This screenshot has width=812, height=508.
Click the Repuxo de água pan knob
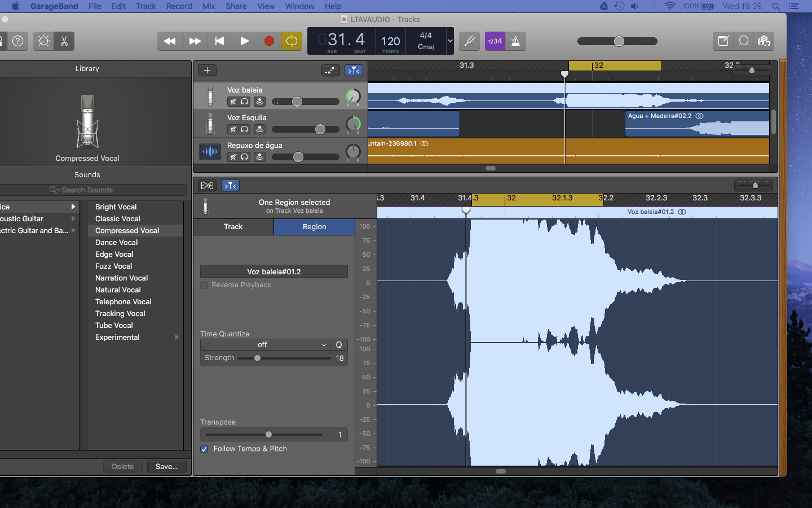point(353,151)
